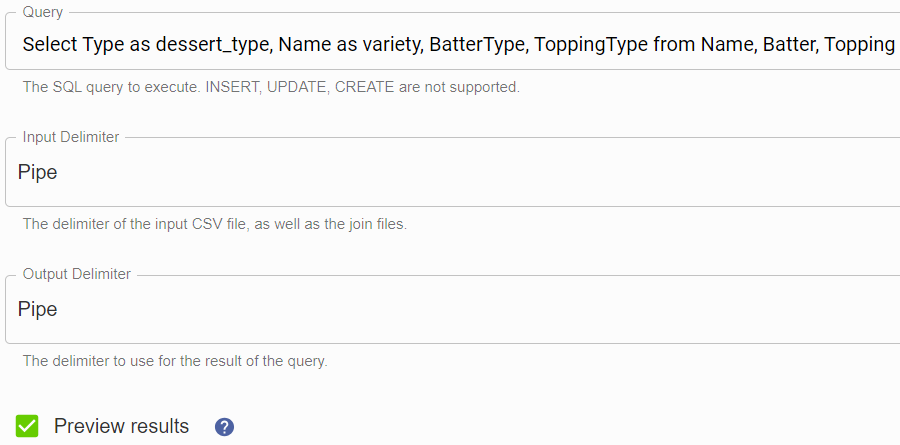Click the SQL query not supported hint text
The height and width of the screenshot is (445, 900).
(x=271, y=87)
